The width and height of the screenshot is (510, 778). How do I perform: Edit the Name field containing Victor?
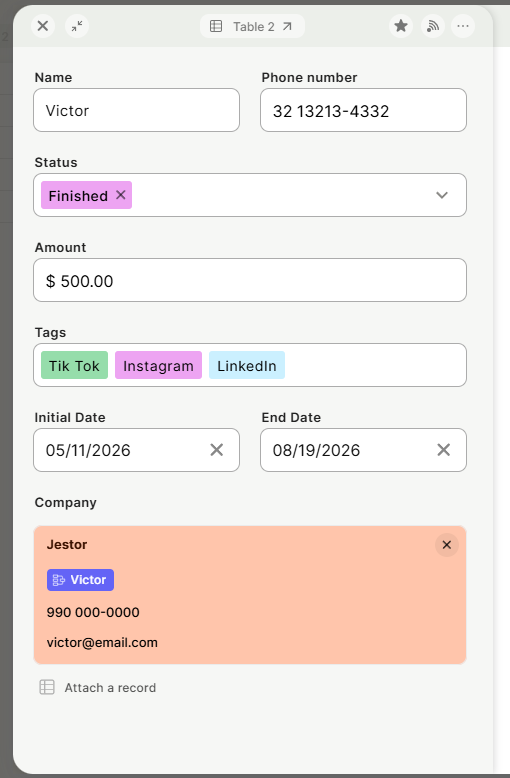pos(136,110)
